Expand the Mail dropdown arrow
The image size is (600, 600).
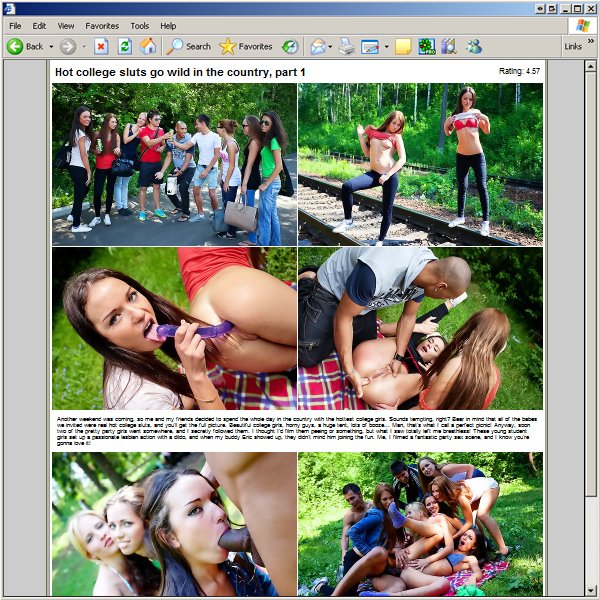[x=330, y=47]
